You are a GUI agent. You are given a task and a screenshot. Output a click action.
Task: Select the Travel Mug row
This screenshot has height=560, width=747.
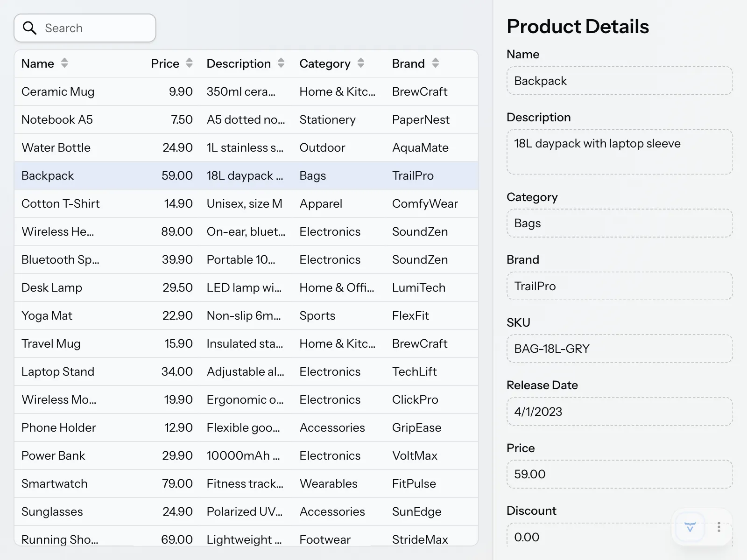point(246,343)
